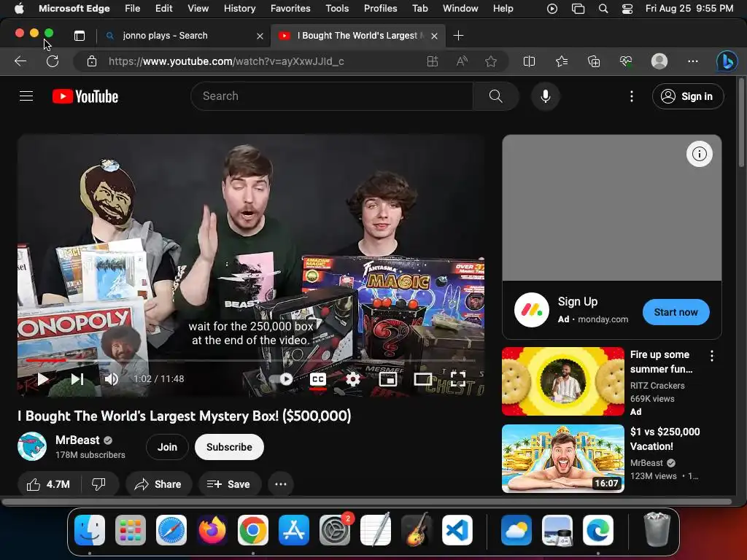Like the video (4.7M)
This screenshot has width=747, height=560.
click(x=49, y=484)
